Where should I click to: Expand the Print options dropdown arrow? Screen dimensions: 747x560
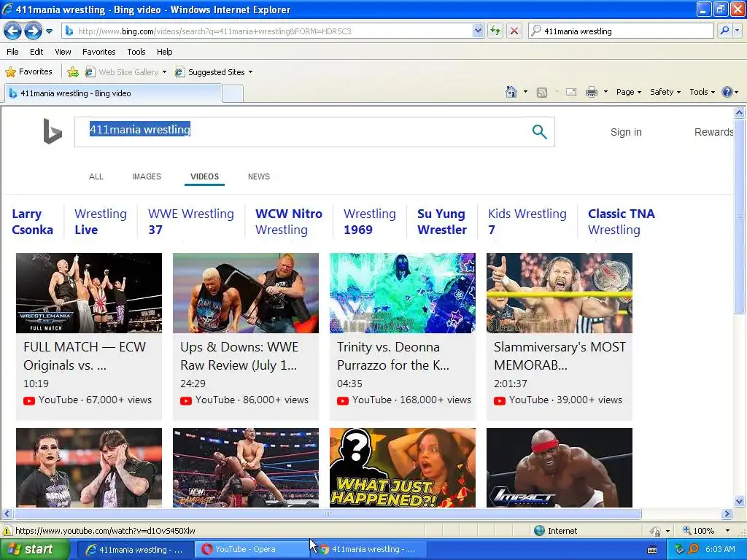[x=605, y=92]
